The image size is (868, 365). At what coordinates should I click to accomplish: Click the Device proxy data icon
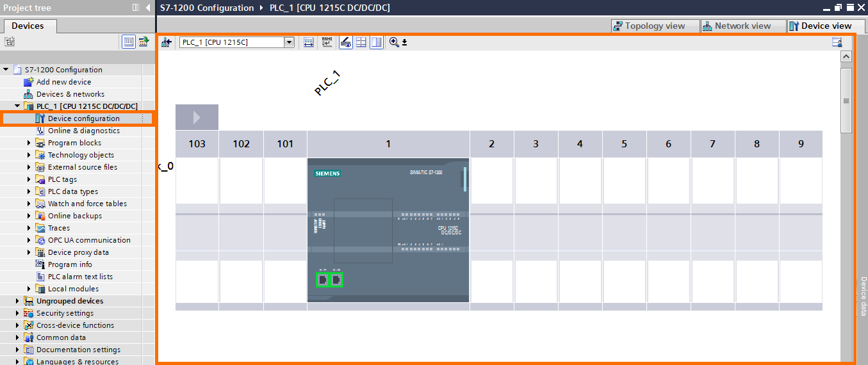[40, 252]
